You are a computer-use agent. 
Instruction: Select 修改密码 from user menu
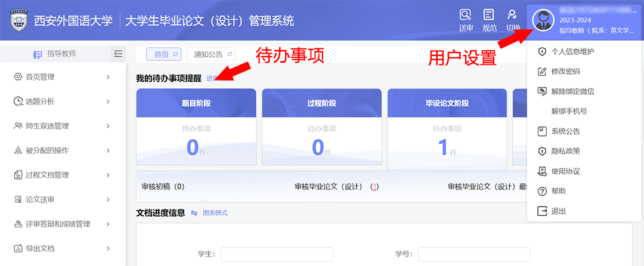click(x=565, y=72)
